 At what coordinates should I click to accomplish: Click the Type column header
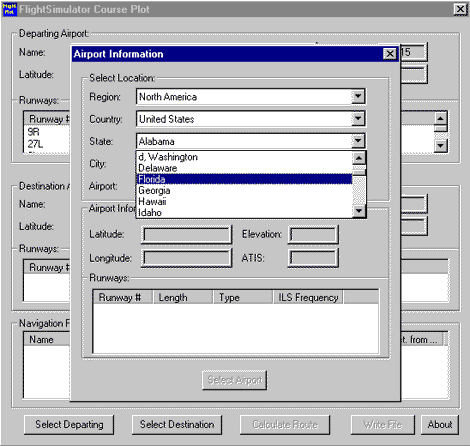243,297
